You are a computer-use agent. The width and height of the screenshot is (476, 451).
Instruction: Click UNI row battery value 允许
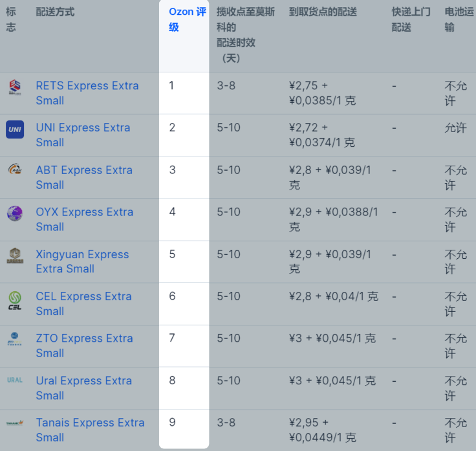(456, 127)
